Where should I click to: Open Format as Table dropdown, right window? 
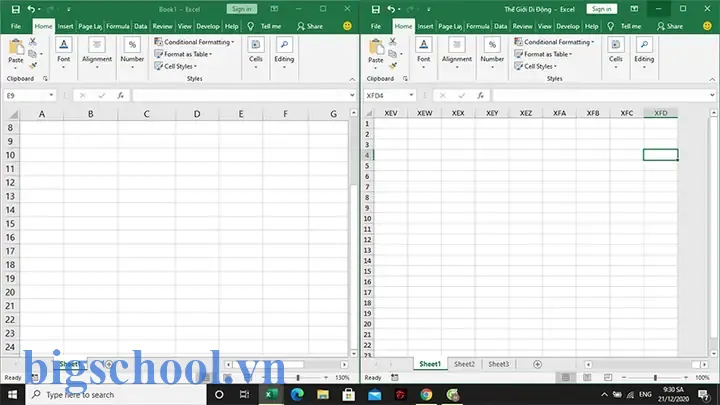click(543, 54)
